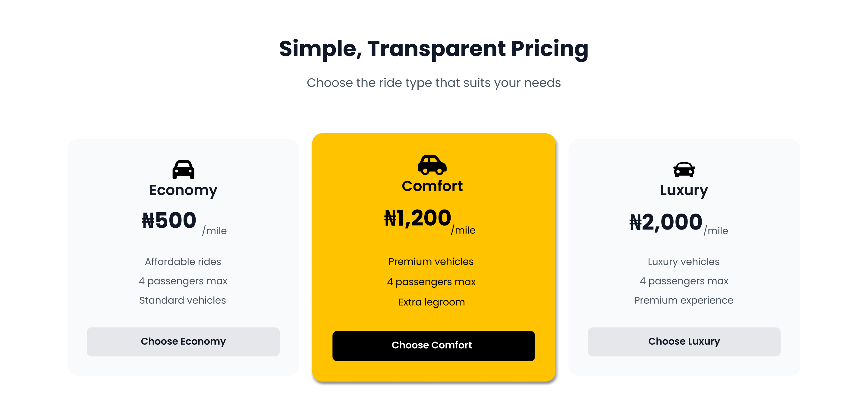Click the Comfort car icon
The image size is (868, 418).
[432, 165]
